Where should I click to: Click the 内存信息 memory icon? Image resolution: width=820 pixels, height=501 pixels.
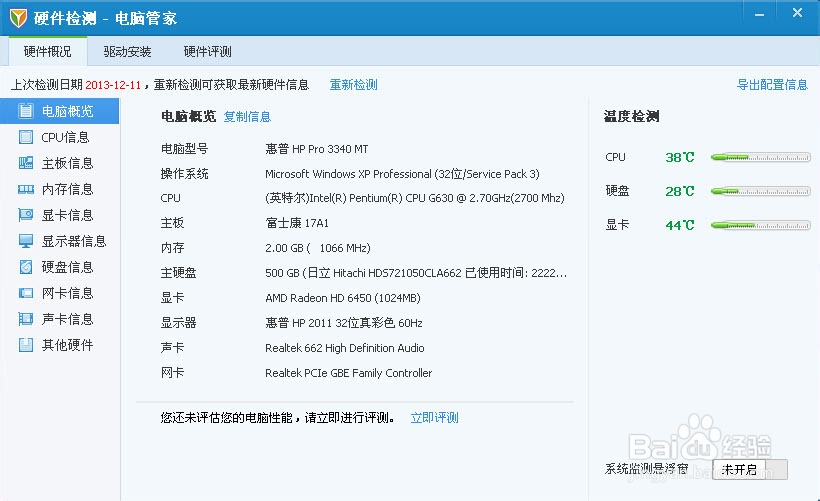[x=26, y=189]
